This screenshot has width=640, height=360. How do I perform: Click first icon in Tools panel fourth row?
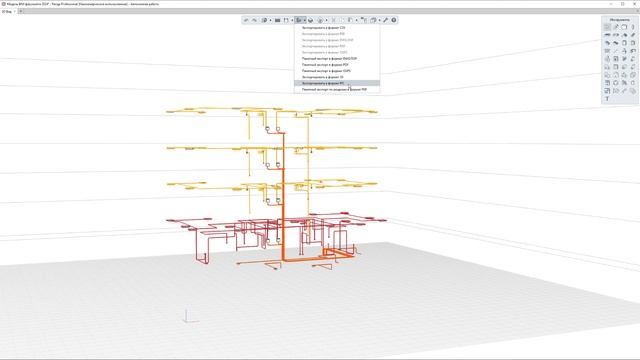point(607,51)
